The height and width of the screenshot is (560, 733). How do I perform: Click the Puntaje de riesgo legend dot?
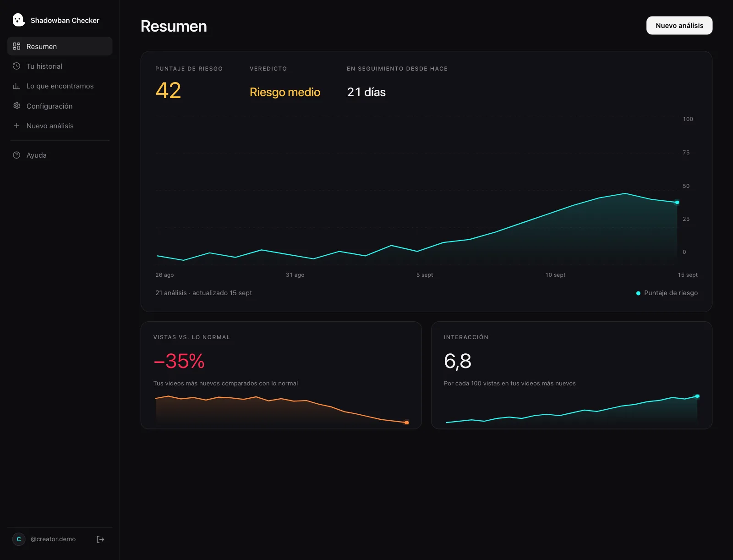pyautogui.click(x=638, y=293)
